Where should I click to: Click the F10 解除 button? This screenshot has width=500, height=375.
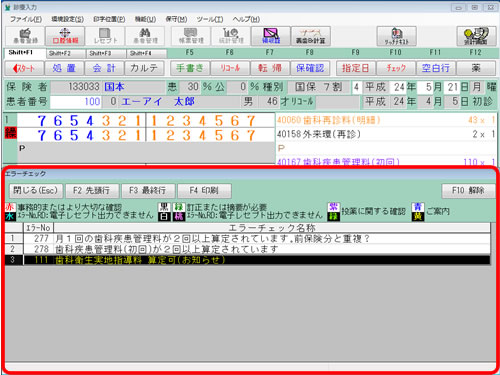coord(468,191)
